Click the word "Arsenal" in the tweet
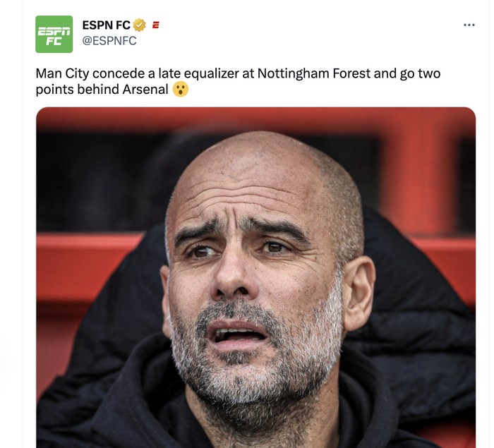 [x=147, y=90]
